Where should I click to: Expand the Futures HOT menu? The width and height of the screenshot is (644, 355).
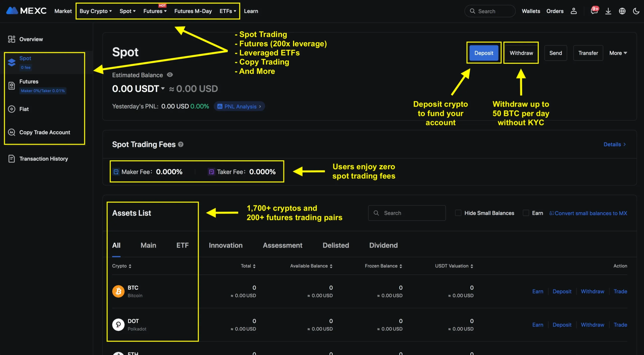pos(155,11)
